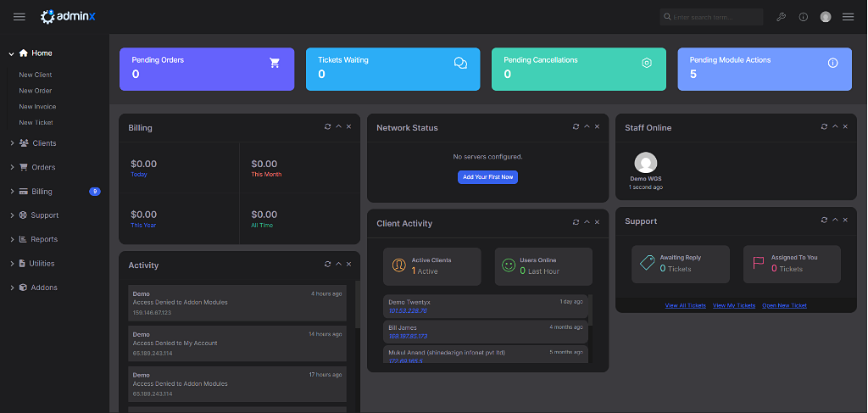This screenshot has height=413, width=868.
Task: Click Add Your First Now button
Action: point(487,177)
